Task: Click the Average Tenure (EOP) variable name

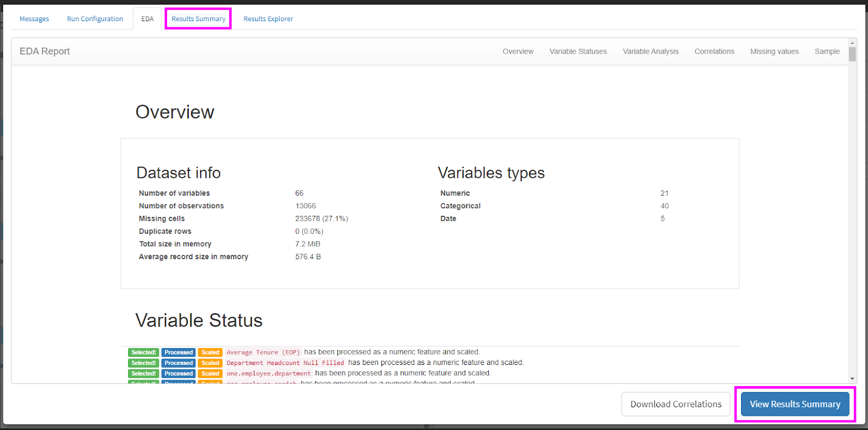Action: 263,352
